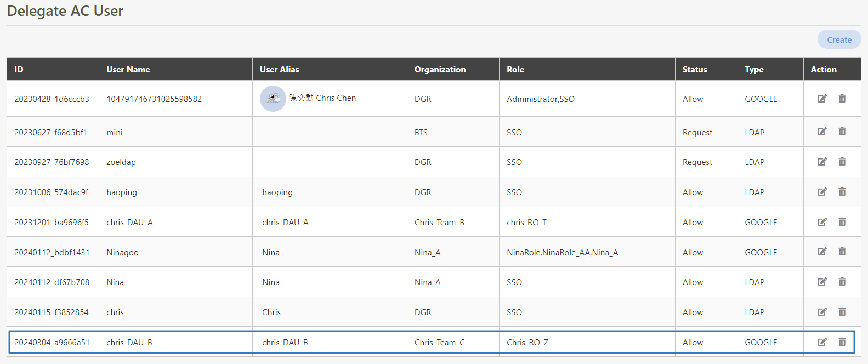Select ID cell 20230627_f68d5bf1

tap(51, 133)
